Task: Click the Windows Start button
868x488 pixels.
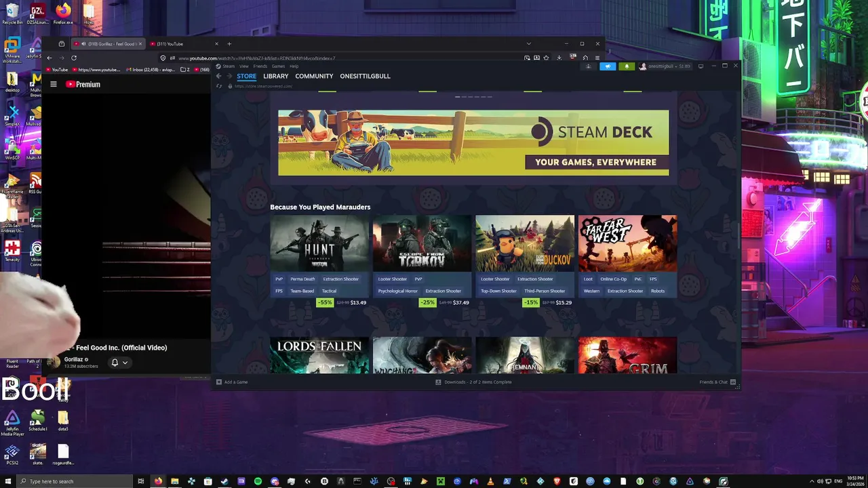Action: (x=7, y=481)
